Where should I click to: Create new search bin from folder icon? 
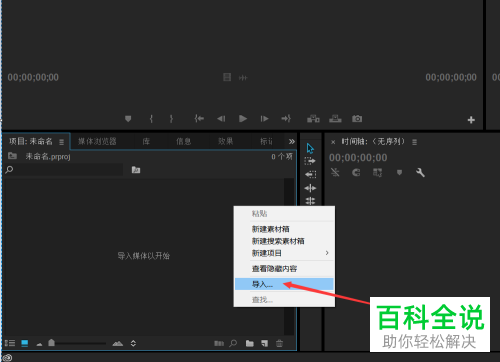pos(136,170)
